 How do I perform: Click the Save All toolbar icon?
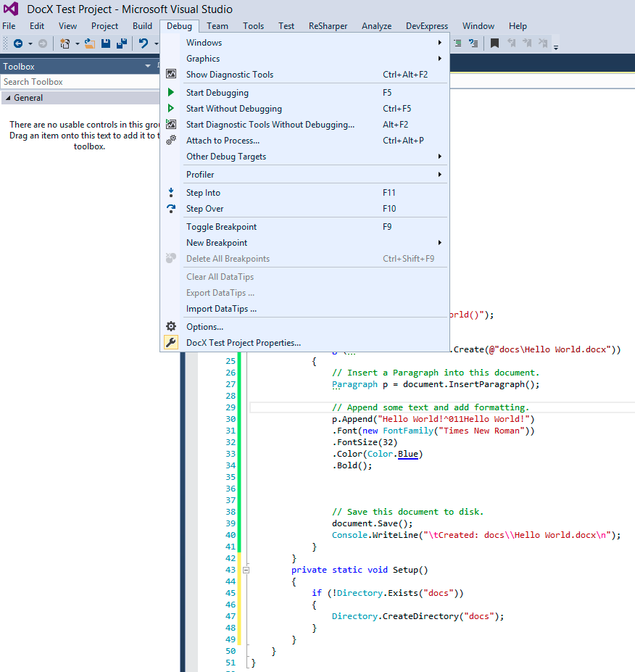[123, 43]
